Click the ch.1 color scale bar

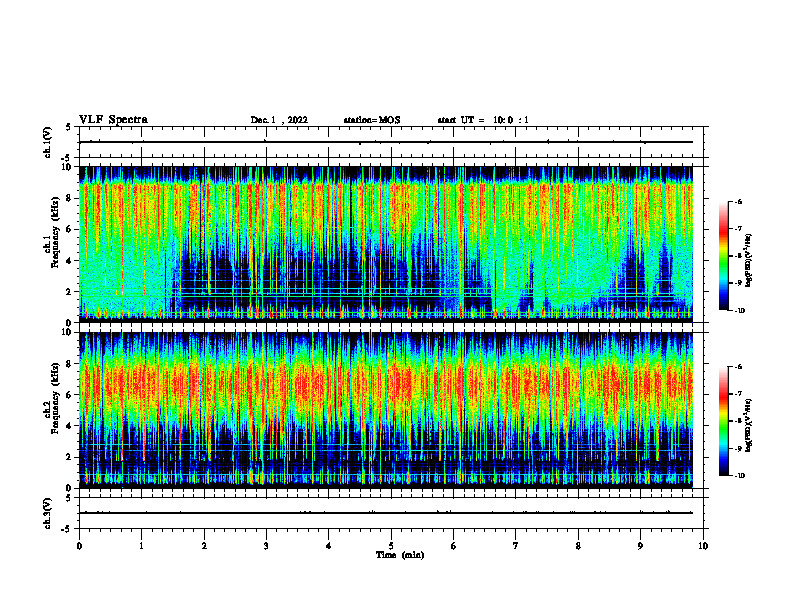(x=723, y=256)
